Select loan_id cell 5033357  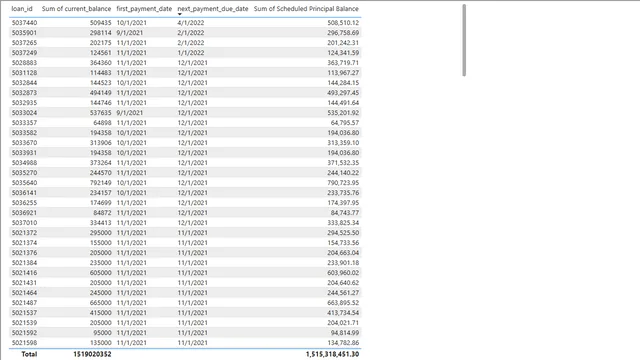(x=24, y=123)
